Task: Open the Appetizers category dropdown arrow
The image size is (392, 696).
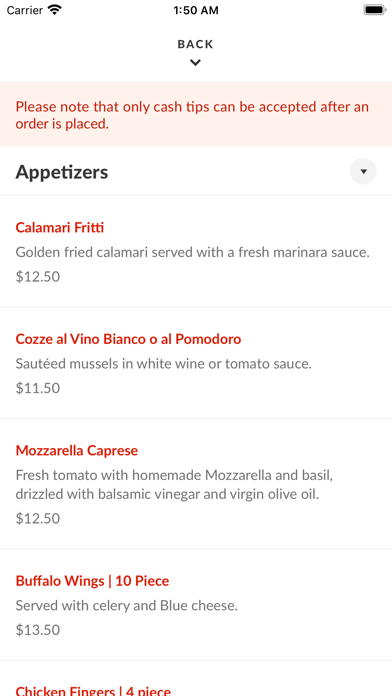Action: pos(363,171)
